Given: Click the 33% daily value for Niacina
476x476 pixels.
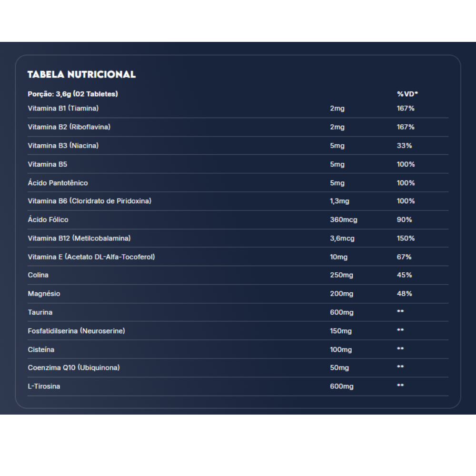Looking at the screenshot, I should coord(404,146).
